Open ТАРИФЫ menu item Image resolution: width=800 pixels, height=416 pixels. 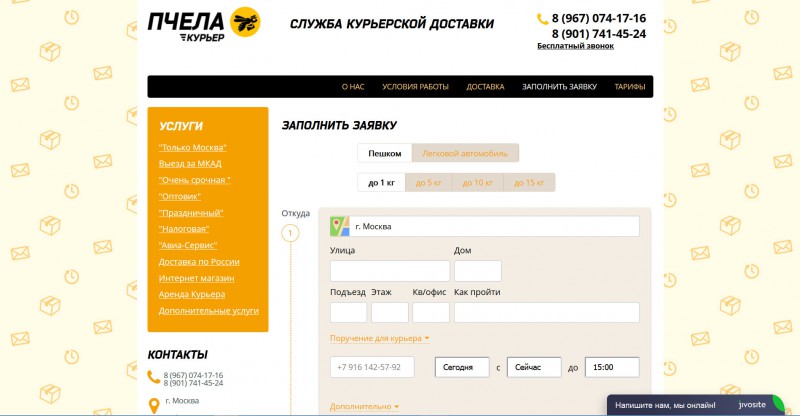[x=630, y=87]
